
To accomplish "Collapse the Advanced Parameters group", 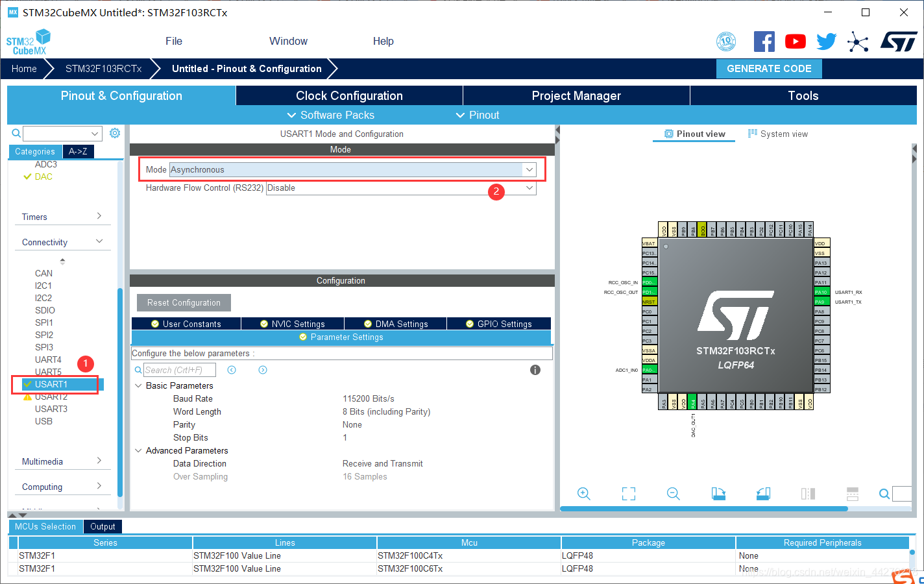I will point(138,450).
